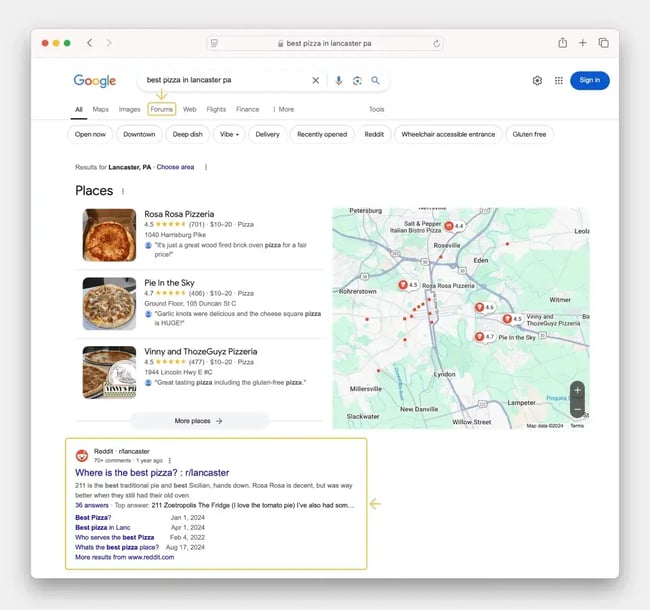Click the Rosa Rosa Pizzeria map pin
Image resolution: width=650 pixels, height=610 pixels.
(403, 285)
